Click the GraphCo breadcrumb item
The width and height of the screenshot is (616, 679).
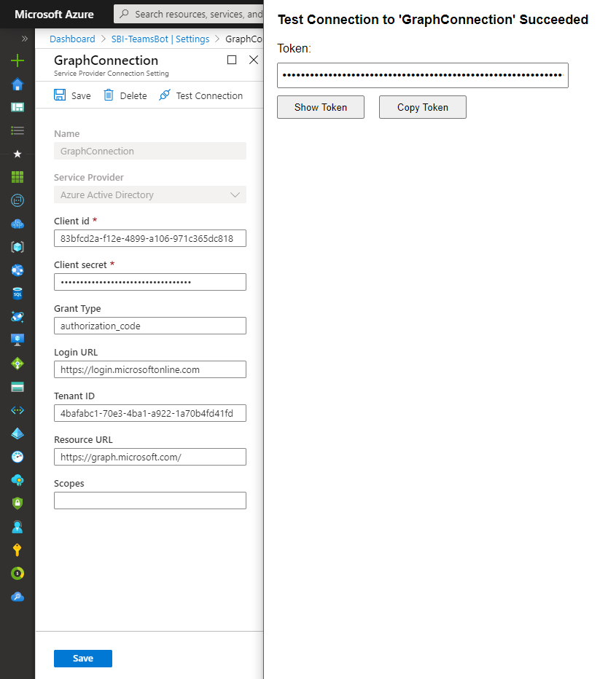click(x=244, y=39)
